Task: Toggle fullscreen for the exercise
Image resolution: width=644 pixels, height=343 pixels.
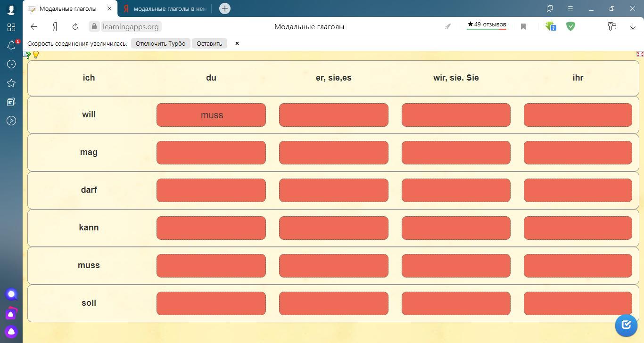Action: 640,54
